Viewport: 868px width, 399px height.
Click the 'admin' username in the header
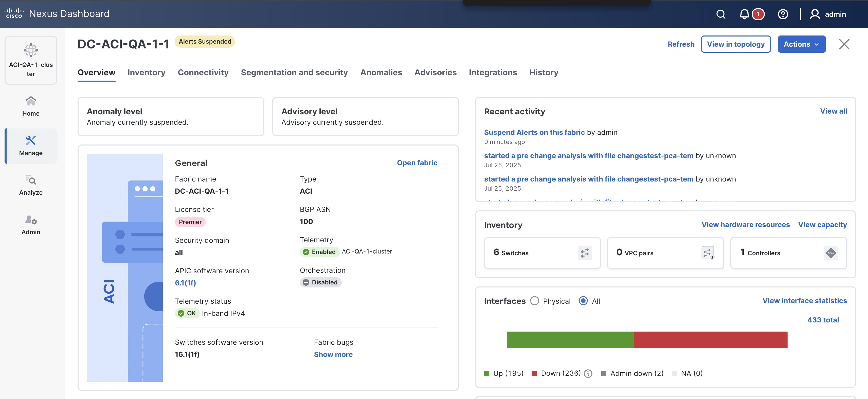coord(835,14)
